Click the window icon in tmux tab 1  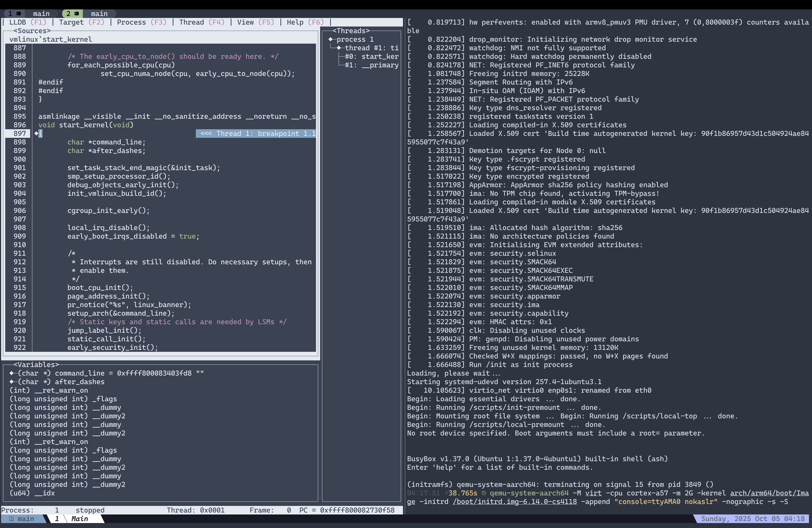[x=19, y=14]
